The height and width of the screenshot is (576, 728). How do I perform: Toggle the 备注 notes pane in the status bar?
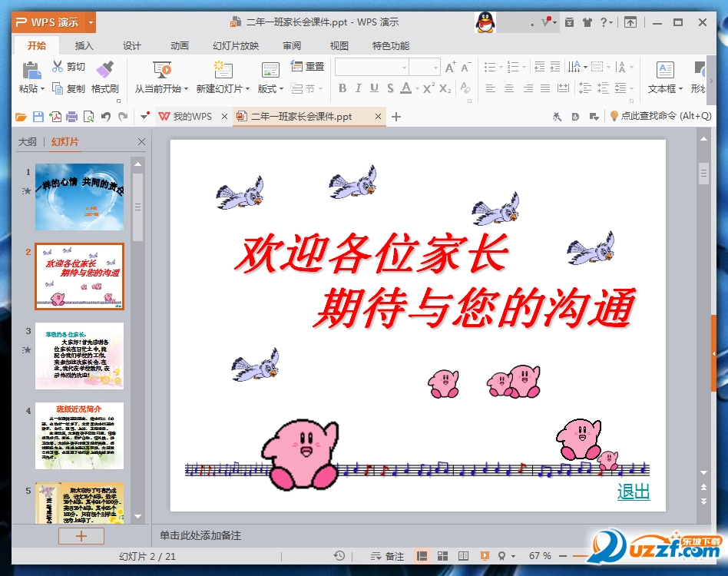click(x=387, y=556)
